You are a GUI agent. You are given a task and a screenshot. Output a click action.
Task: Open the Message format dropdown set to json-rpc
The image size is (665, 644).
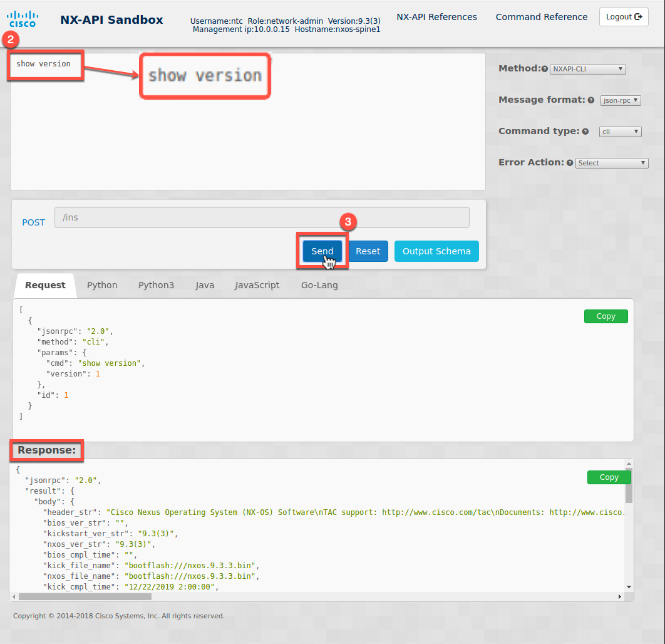tap(621, 100)
